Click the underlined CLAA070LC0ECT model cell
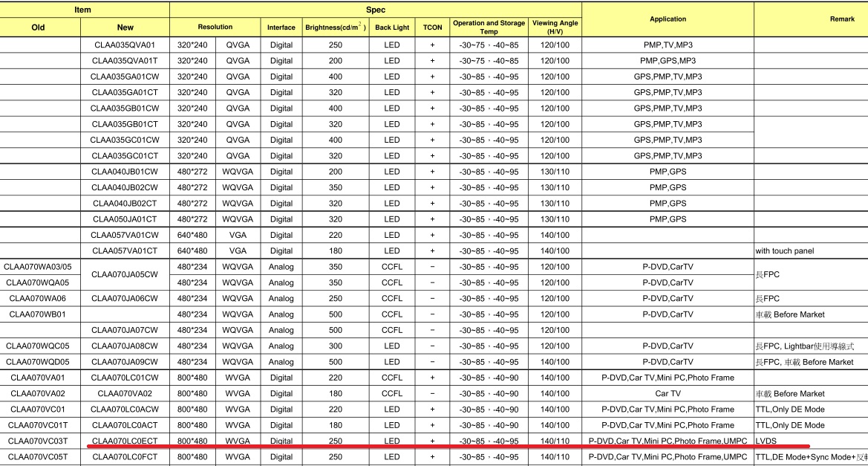868x466 pixels. (x=125, y=441)
